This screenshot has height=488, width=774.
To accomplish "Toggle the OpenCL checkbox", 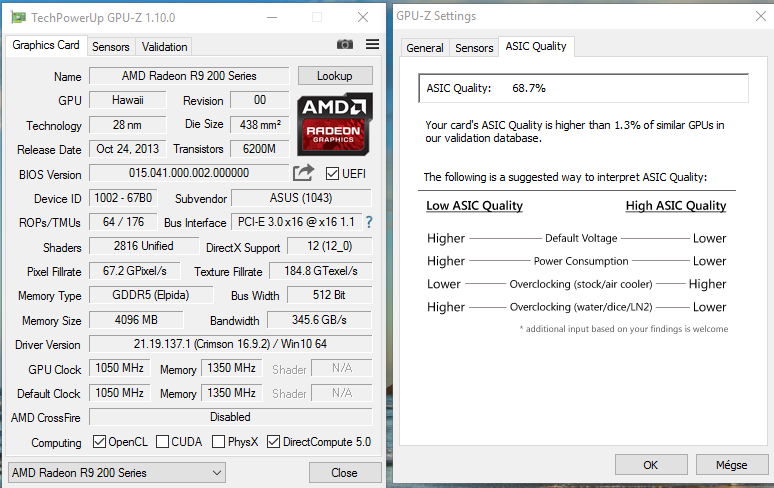I will coord(99,442).
